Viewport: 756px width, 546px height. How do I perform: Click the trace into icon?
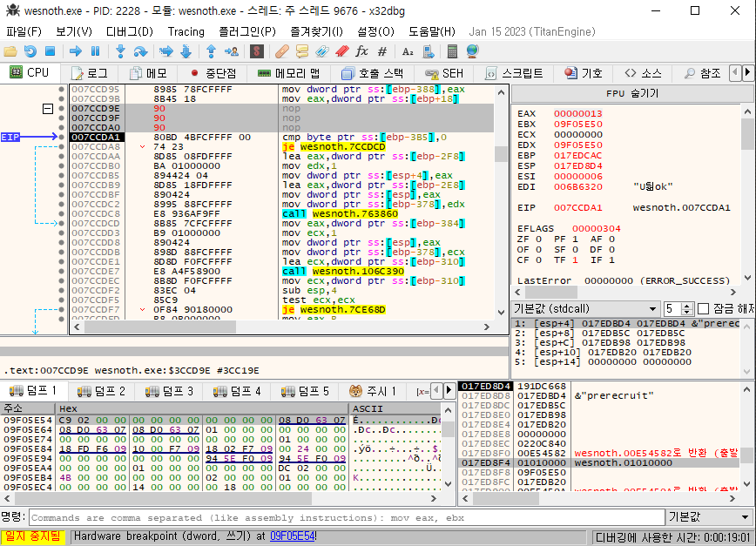(165, 51)
